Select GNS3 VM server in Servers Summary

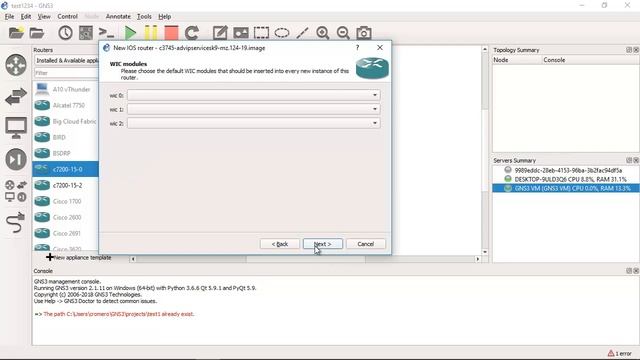(x=565, y=188)
